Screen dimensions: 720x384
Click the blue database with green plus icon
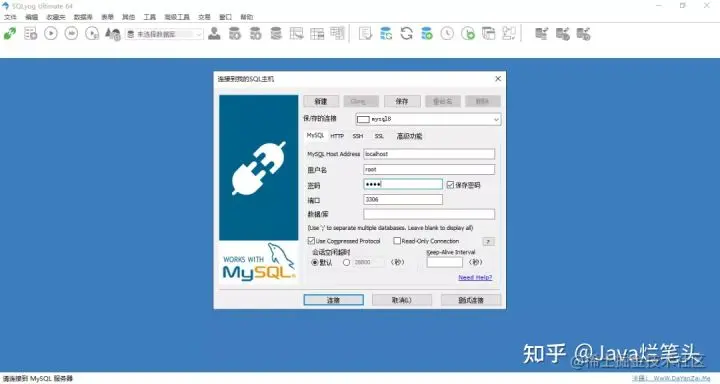427,34
